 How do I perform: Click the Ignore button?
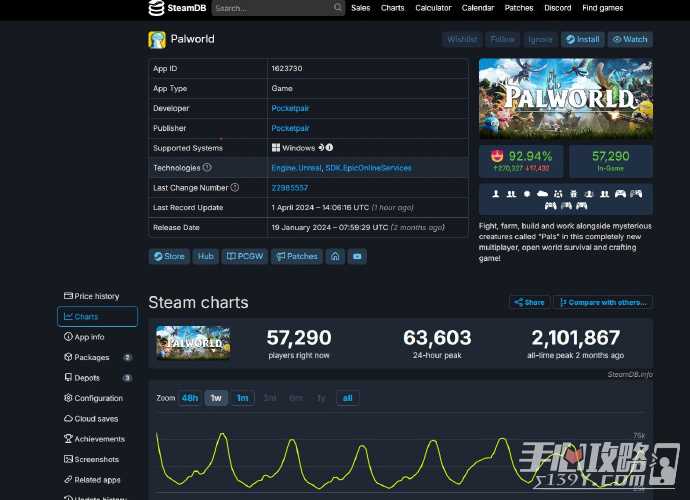[x=540, y=39]
